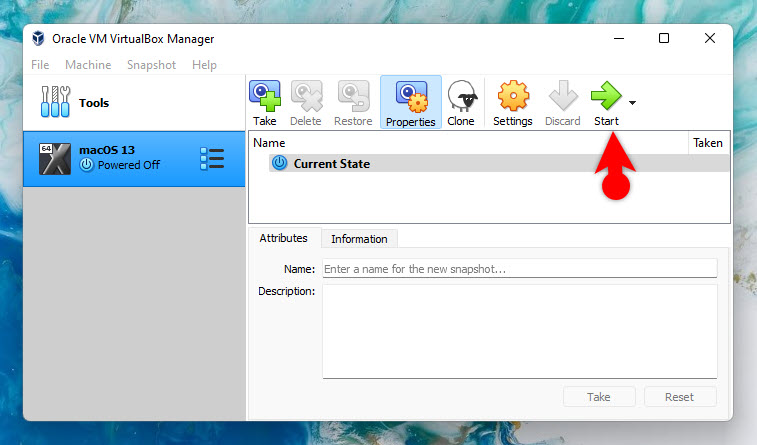Click the Take snapshot toolbar icon
Screen dimensions: 757x445
265,97
